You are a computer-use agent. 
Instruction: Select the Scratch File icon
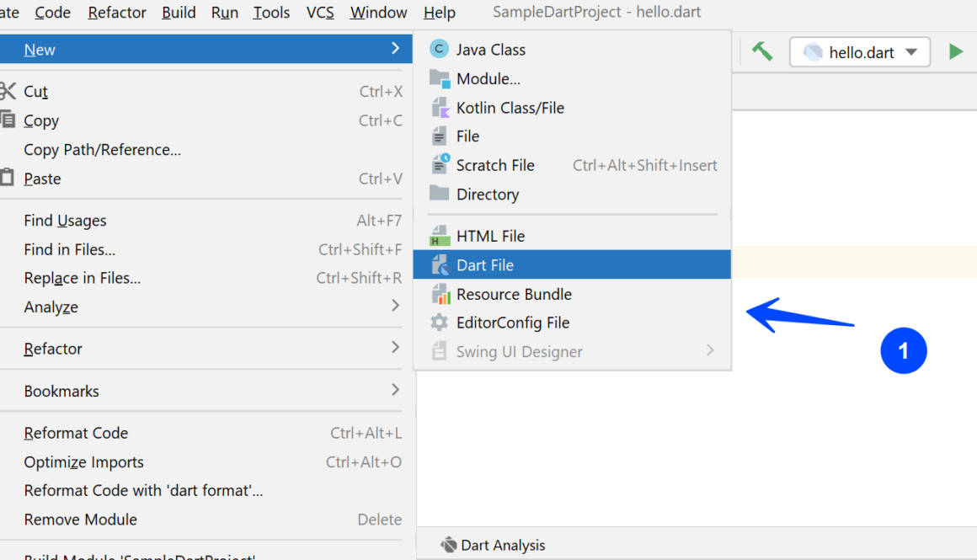pyautogui.click(x=440, y=165)
